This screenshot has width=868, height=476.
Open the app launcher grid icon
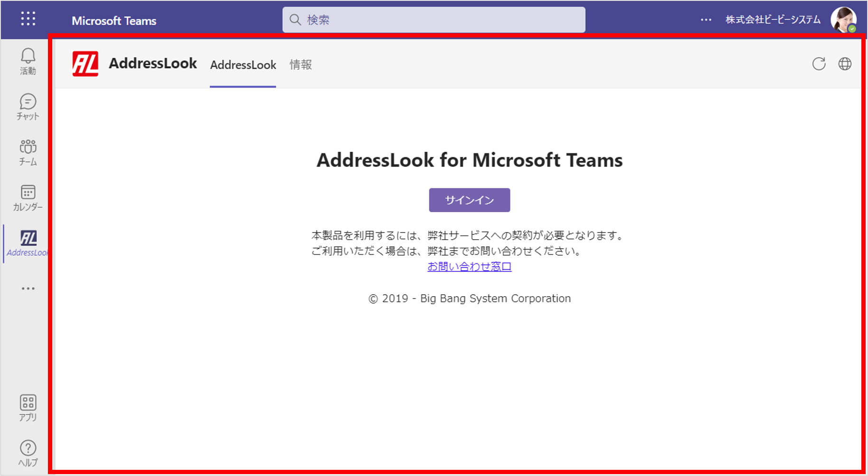28,19
